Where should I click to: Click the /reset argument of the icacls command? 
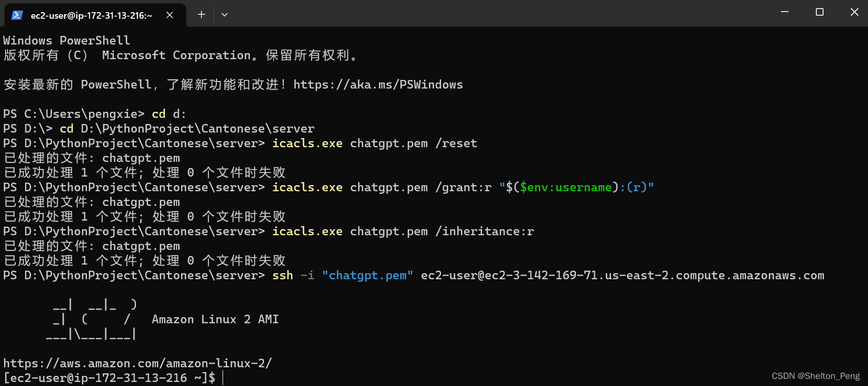click(456, 143)
